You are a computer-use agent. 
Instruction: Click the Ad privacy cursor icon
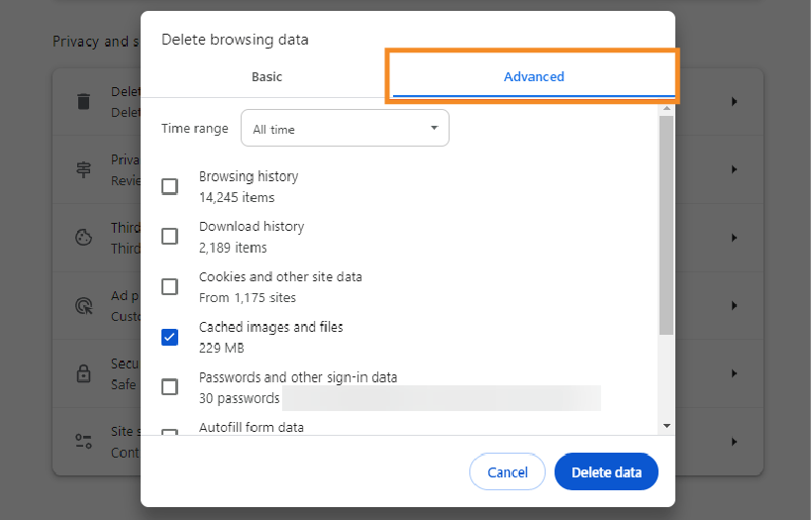pyautogui.click(x=84, y=306)
